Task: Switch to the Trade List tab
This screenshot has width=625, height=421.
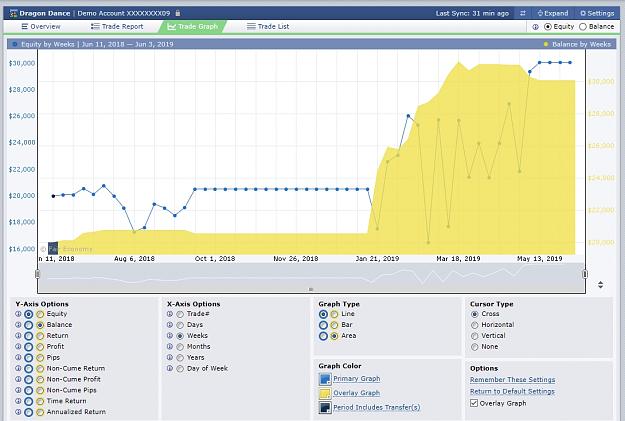Action: coord(268,27)
